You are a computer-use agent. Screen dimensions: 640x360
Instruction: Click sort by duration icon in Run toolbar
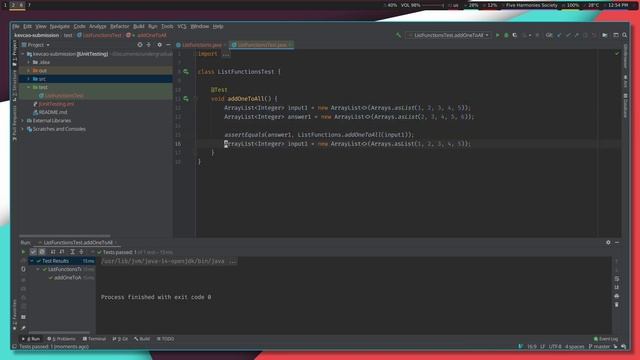pyautogui.click(x=62, y=252)
